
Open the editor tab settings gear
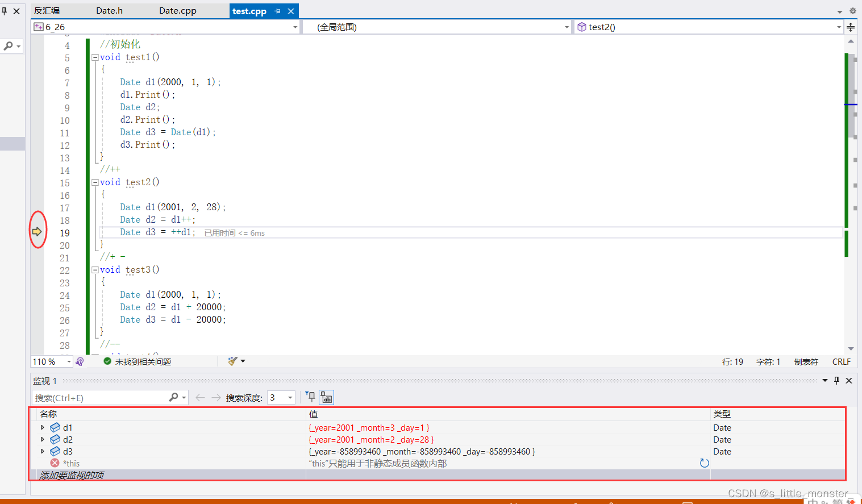852,11
